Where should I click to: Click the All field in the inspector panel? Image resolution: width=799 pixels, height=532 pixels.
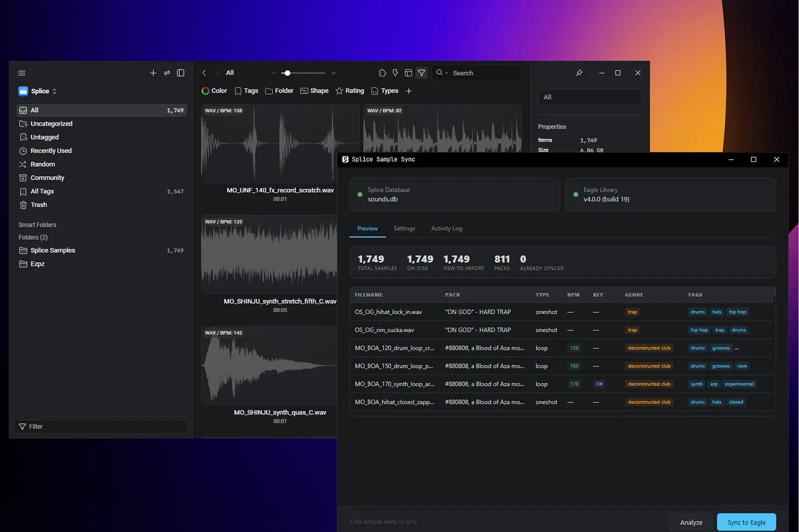point(590,97)
